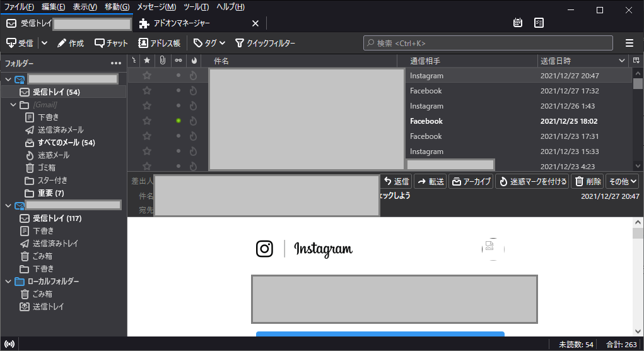The height and width of the screenshot is (351, 644).
Task: Toggle the クイックフィルター quick filter
Action: [x=266, y=43]
